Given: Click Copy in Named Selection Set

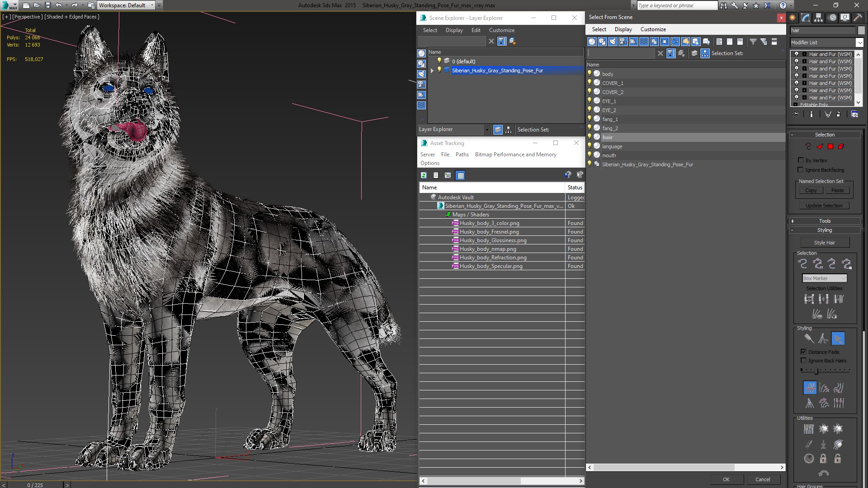Looking at the screenshot, I should point(811,190).
